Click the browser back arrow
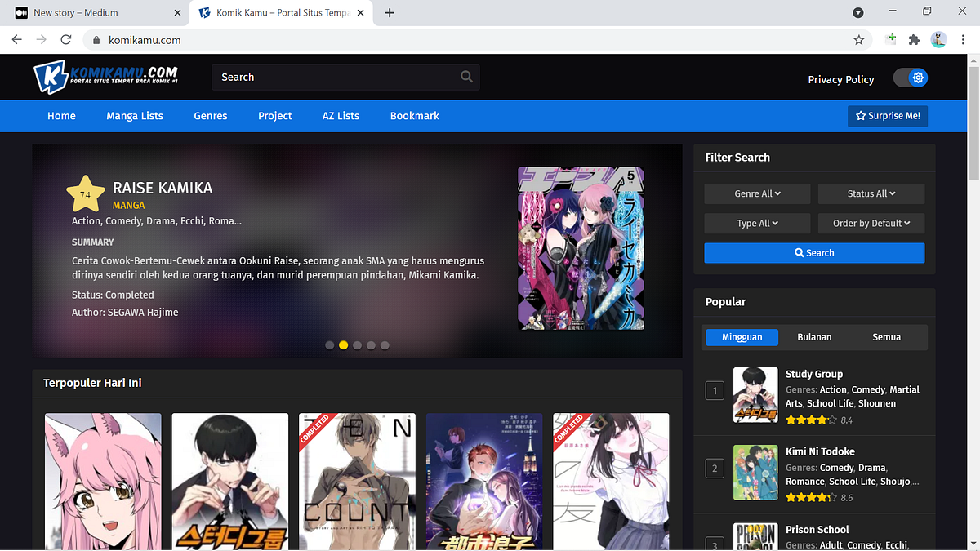Image resolution: width=980 pixels, height=551 pixels. [x=16, y=39]
